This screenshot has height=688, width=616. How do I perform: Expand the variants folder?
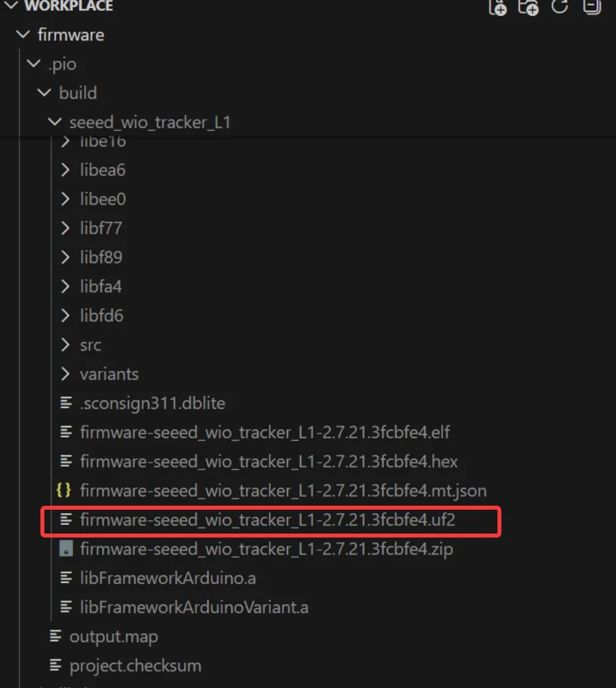point(66,374)
